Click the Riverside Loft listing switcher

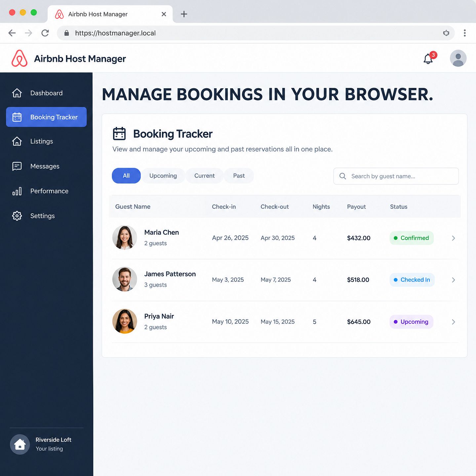point(46,444)
